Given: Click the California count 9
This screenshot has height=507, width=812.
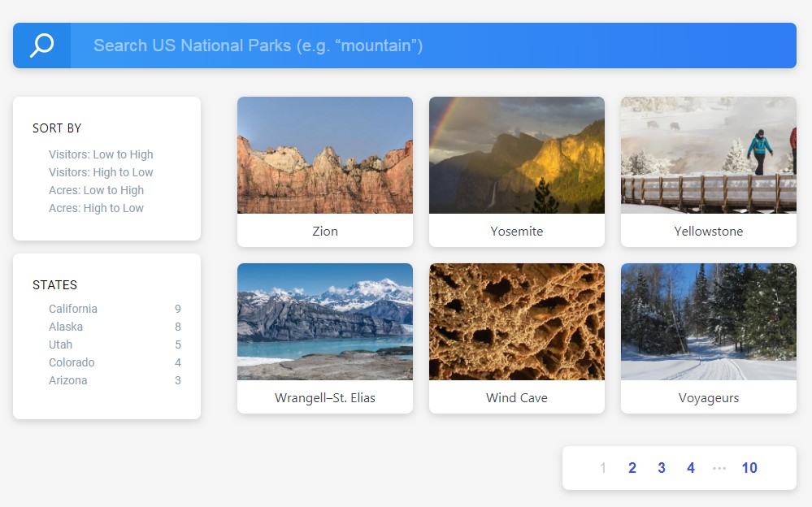Looking at the screenshot, I should click(x=178, y=309).
